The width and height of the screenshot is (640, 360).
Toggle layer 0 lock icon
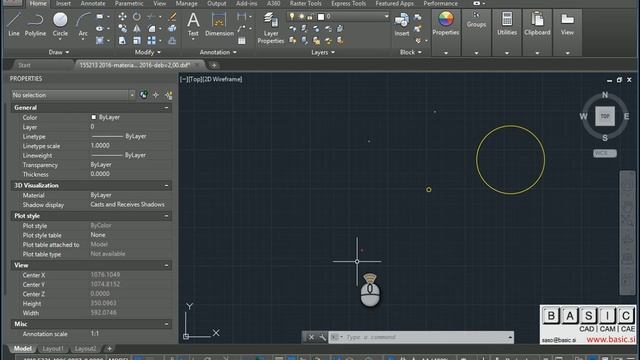pos(310,17)
